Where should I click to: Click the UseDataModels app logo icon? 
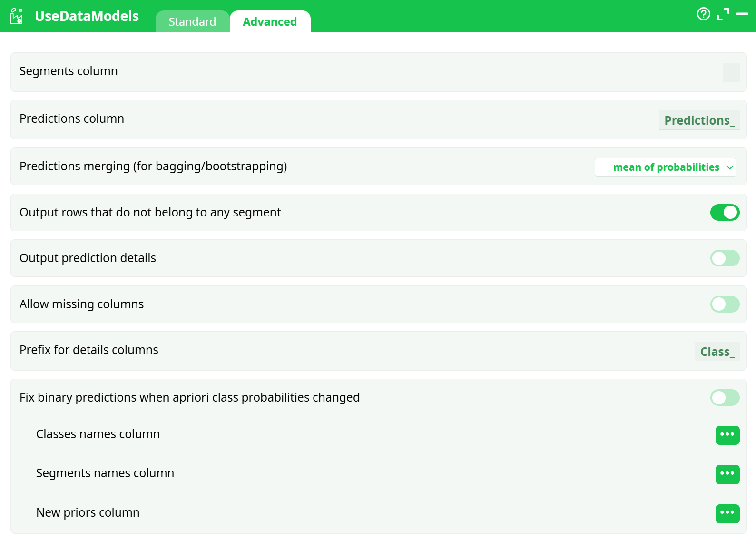(17, 16)
